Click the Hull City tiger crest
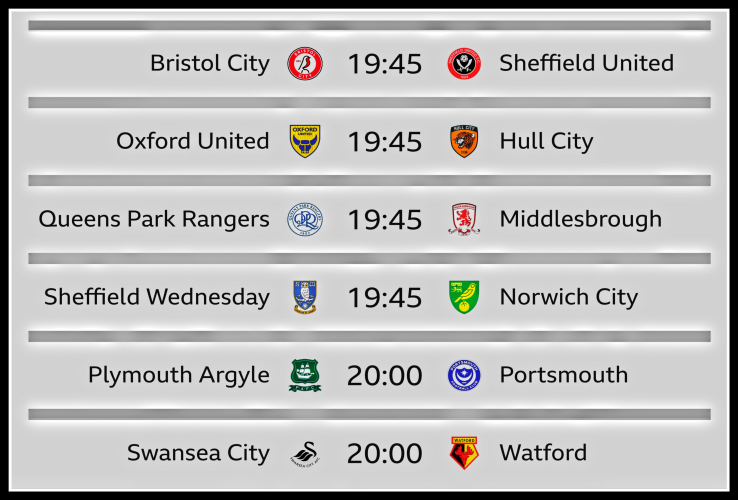Image resolution: width=738 pixels, height=500 pixels. tap(464, 141)
